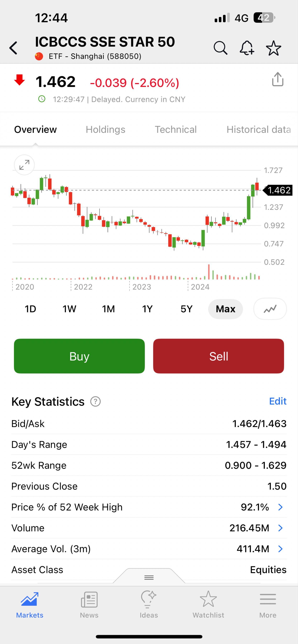Switch chart type to line chart
This screenshot has height=644, width=298.
270,309
